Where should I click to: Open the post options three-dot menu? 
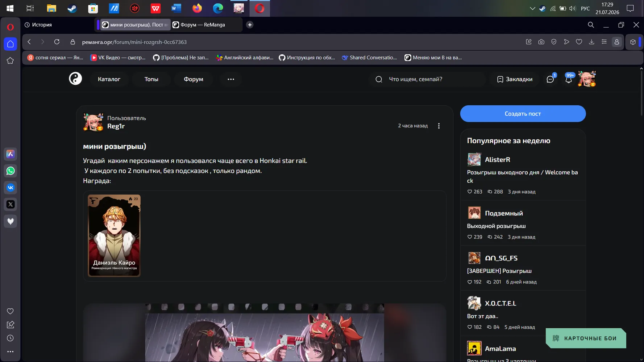439,126
